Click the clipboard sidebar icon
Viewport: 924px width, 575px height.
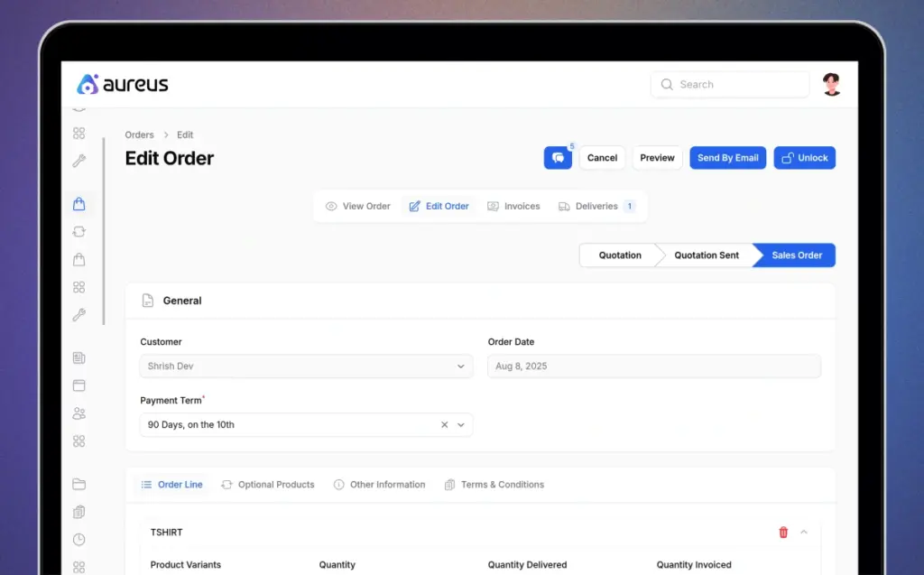(x=79, y=512)
